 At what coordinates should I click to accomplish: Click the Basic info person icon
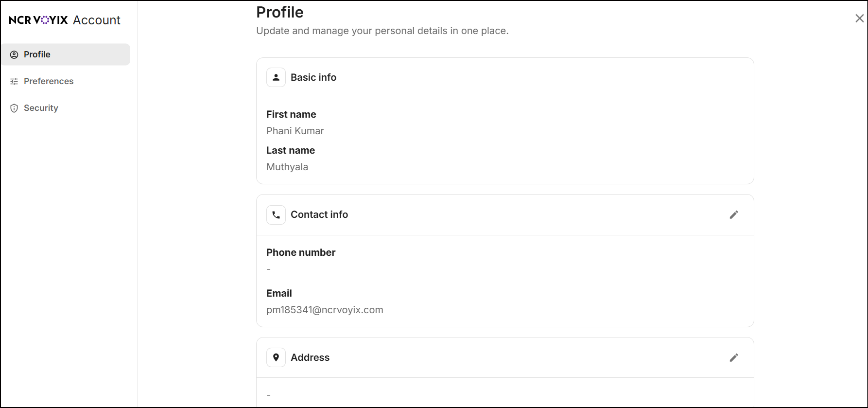pos(276,77)
